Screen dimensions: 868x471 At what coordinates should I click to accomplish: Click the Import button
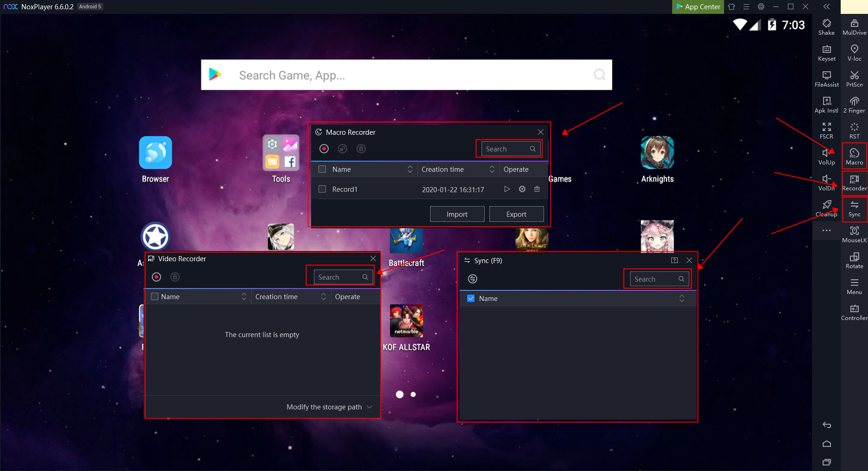pos(457,214)
